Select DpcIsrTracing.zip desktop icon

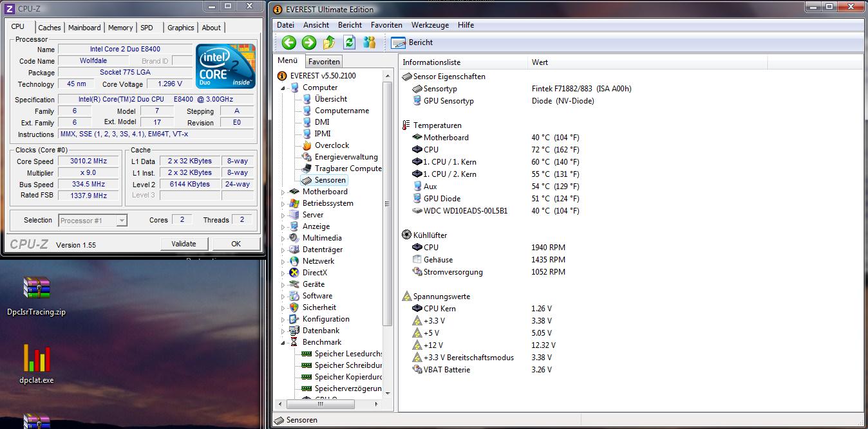tap(36, 297)
